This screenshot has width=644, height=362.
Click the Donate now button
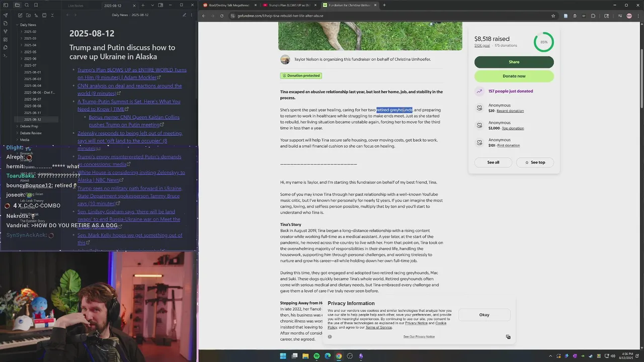pos(514,76)
